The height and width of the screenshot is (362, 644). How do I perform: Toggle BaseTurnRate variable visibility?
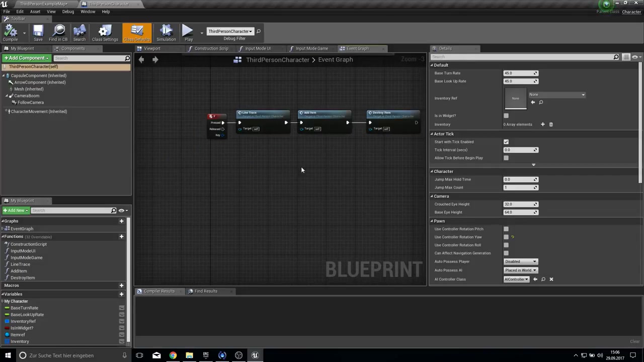(x=121, y=308)
